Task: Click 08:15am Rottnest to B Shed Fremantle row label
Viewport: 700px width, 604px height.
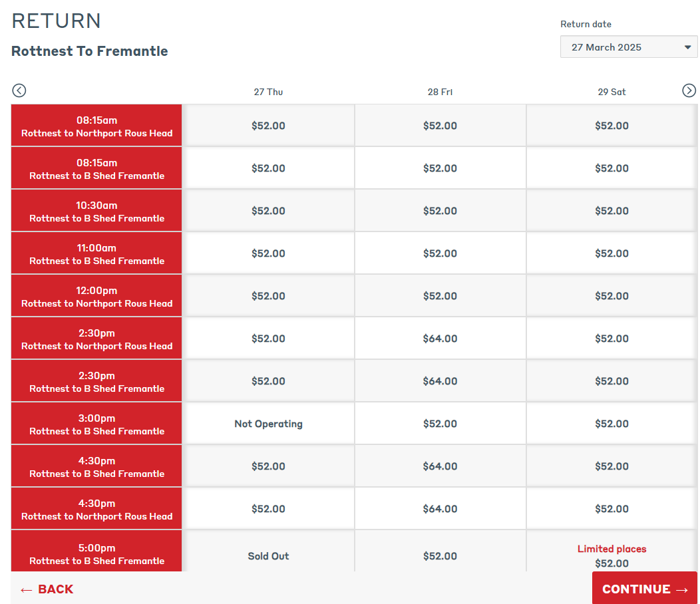Action: (x=96, y=168)
